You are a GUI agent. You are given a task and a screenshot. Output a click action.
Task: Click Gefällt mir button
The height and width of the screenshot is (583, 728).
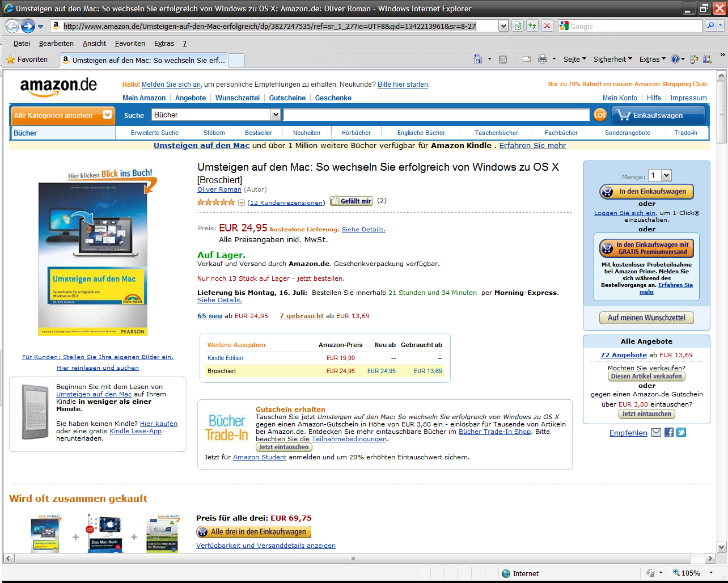[x=352, y=201]
